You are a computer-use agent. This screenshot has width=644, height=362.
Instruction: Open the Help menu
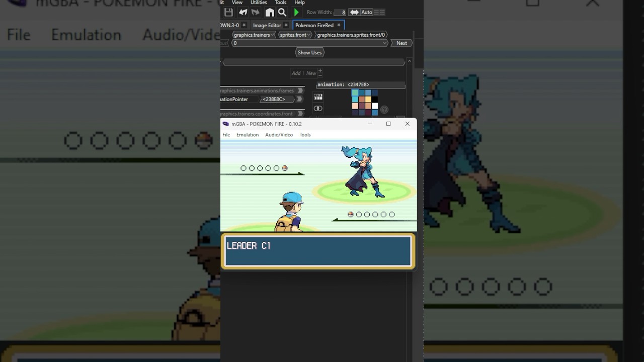coord(299,3)
